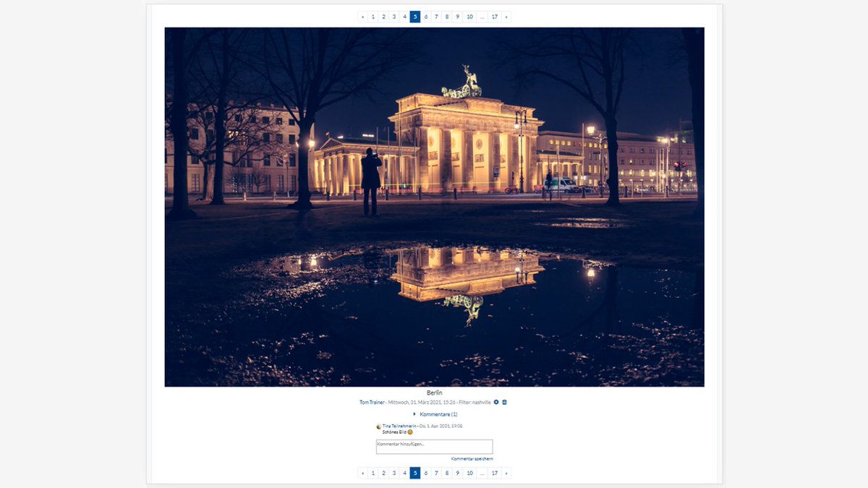Viewport: 868px width, 488px height.
Task: Click the comment date "Do, 1. Apr. 2021, 19:08"
Action: click(441, 426)
